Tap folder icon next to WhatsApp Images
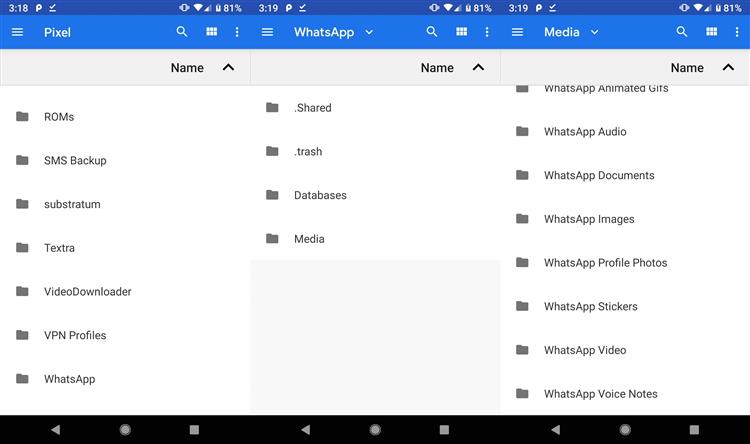Image resolution: width=750 pixels, height=444 pixels. pyautogui.click(x=522, y=219)
